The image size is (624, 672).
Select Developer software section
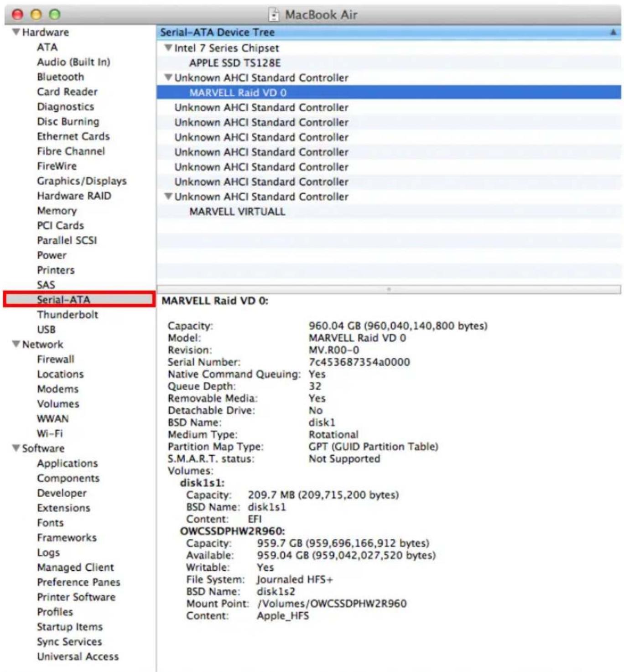coord(62,493)
